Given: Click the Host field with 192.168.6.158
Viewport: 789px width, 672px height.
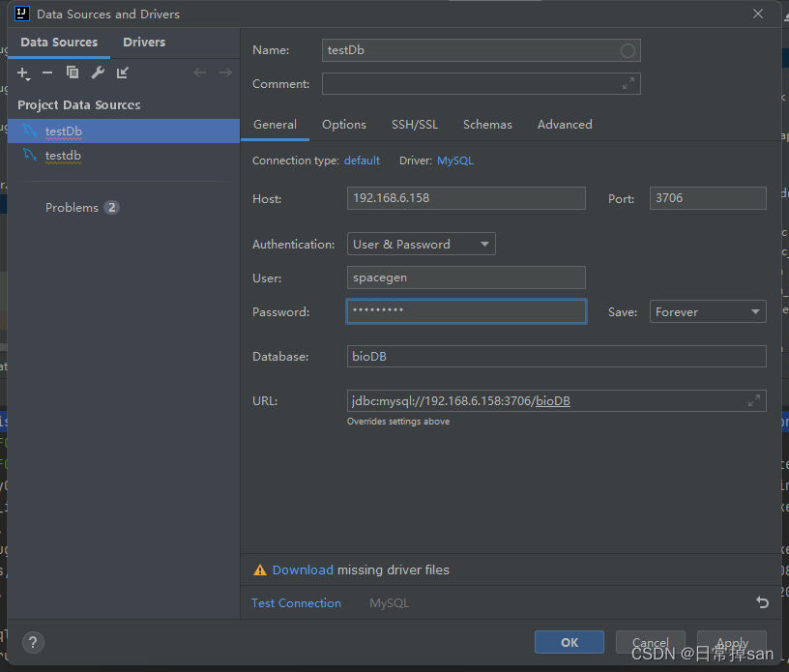Looking at the screenshot, I should tap(466, 198).
